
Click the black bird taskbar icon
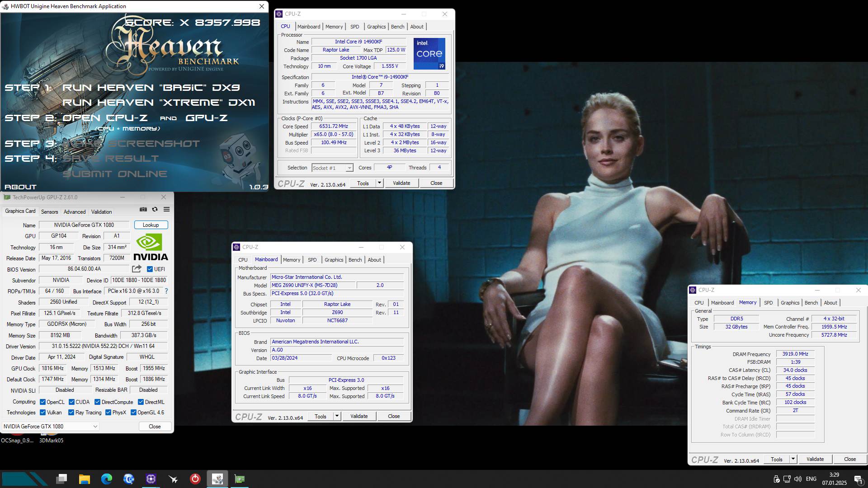(x=173, y=479)
